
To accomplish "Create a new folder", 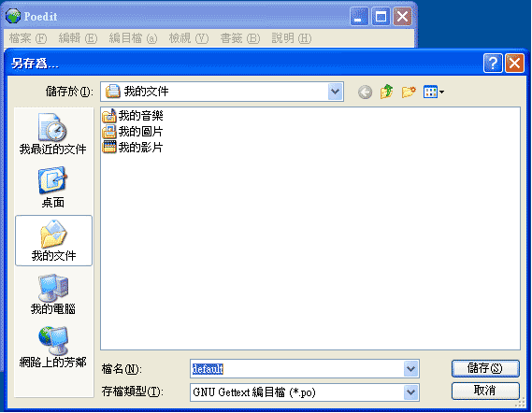I will pyautogui.click(x=409, y=92).
